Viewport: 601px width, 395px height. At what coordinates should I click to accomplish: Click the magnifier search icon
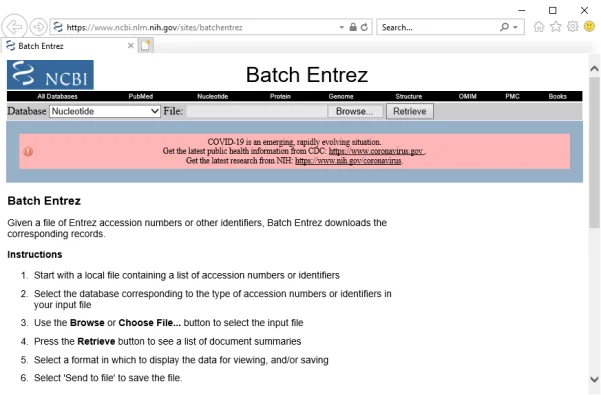[x=504, y=27]
